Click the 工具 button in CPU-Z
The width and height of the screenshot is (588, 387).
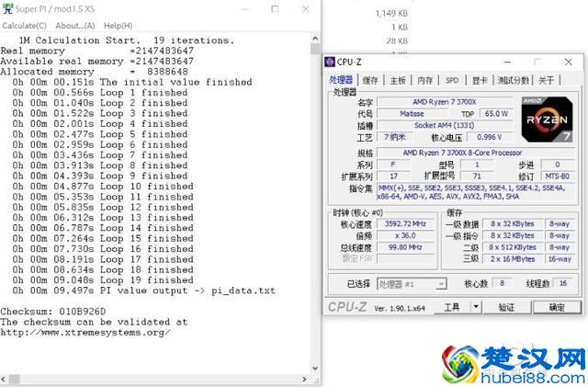click(x=452, y=307)
